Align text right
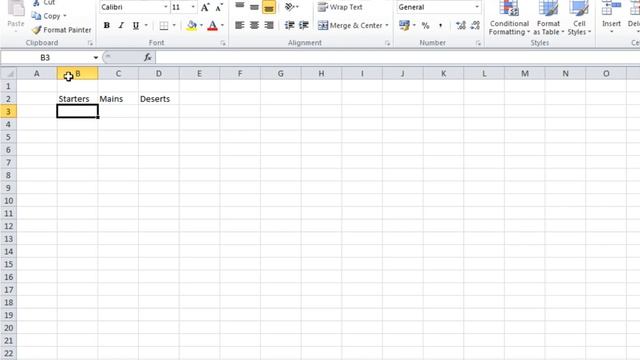This screenshot has height=360, width=640. (x=269, y=25)
